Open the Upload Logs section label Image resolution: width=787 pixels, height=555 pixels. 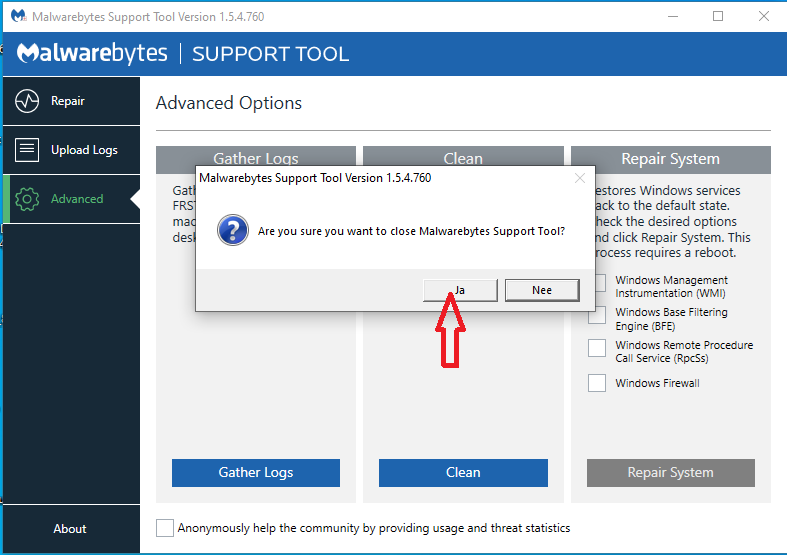point(84,150)
